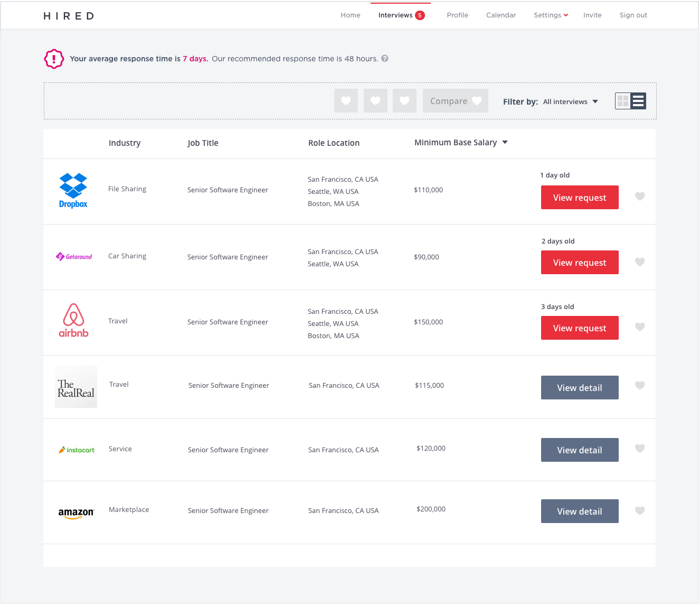Click the Getaround company logo
Screen dimensions: 700x606
point(74,257)
